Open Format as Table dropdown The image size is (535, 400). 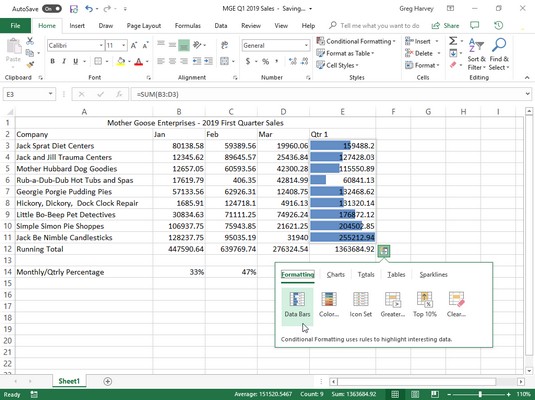[x=345, y=53]
